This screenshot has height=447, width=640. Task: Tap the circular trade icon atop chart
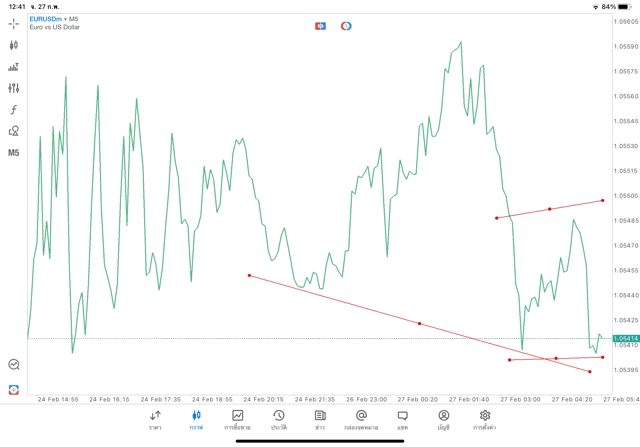click(x=346, y=25)
